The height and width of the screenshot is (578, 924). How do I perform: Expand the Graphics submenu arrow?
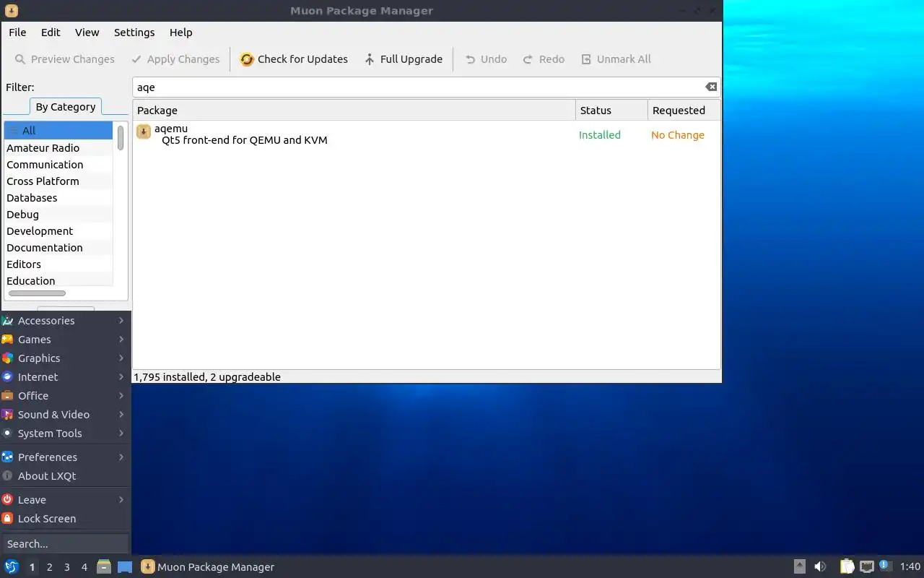pos(121,358)
